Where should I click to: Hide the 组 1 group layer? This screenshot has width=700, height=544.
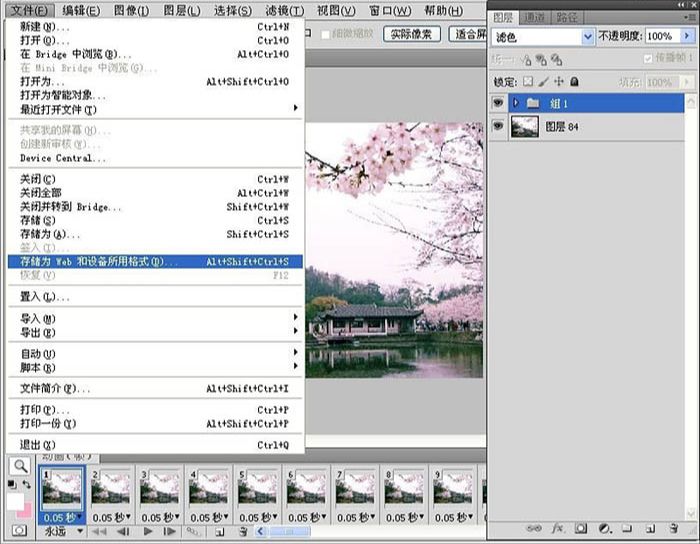pyautogui.click(x=498, y=103)
